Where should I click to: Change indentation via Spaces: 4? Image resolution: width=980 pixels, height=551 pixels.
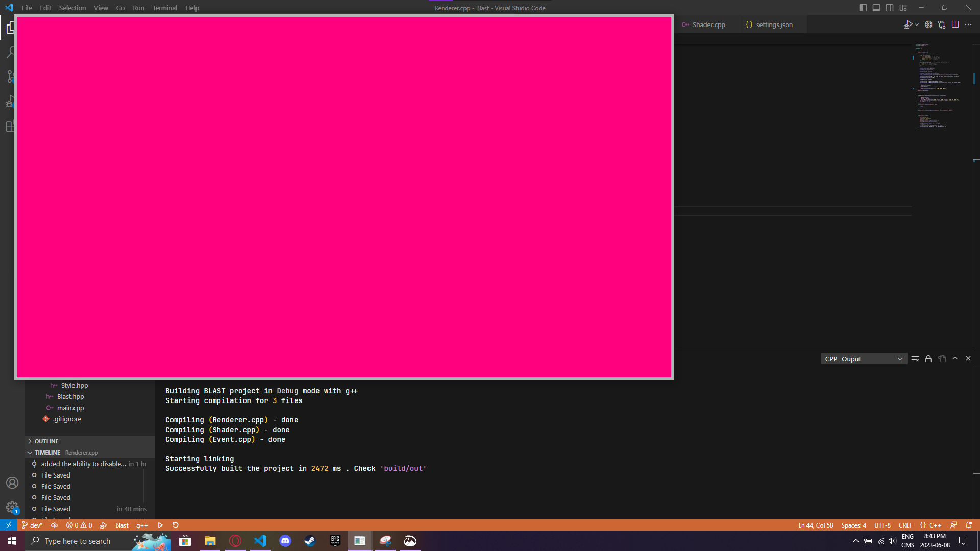[x=853, y=525]
